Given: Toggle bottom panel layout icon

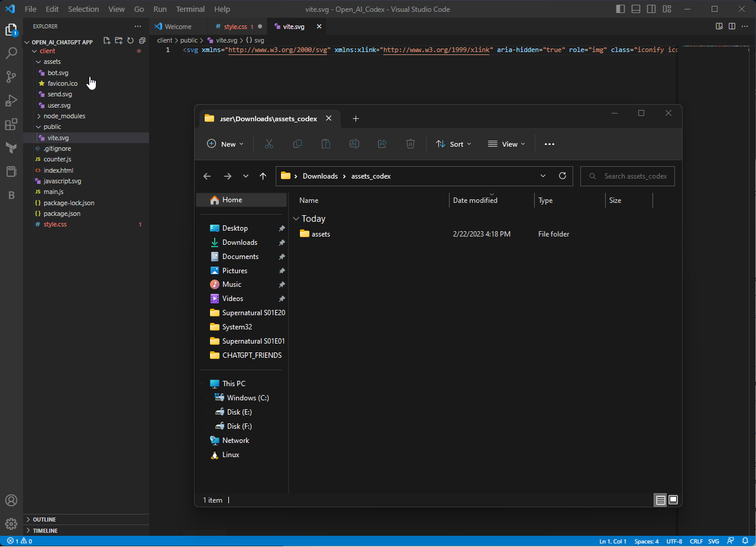Looking at the screenshot, I should pyautogui.click(x=636, y=9).
